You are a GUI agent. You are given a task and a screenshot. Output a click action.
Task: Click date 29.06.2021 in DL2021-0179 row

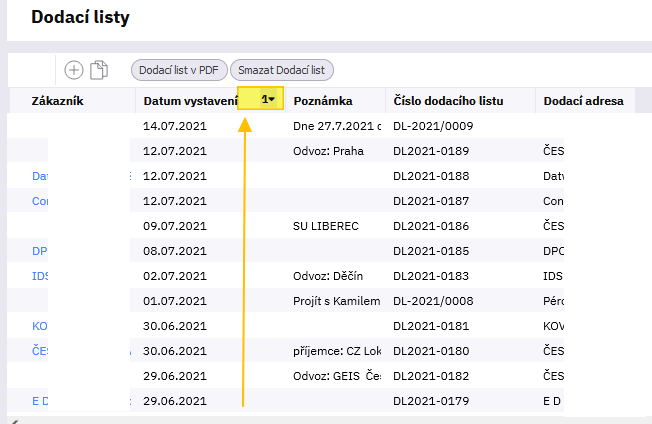(x=174, y=401)
